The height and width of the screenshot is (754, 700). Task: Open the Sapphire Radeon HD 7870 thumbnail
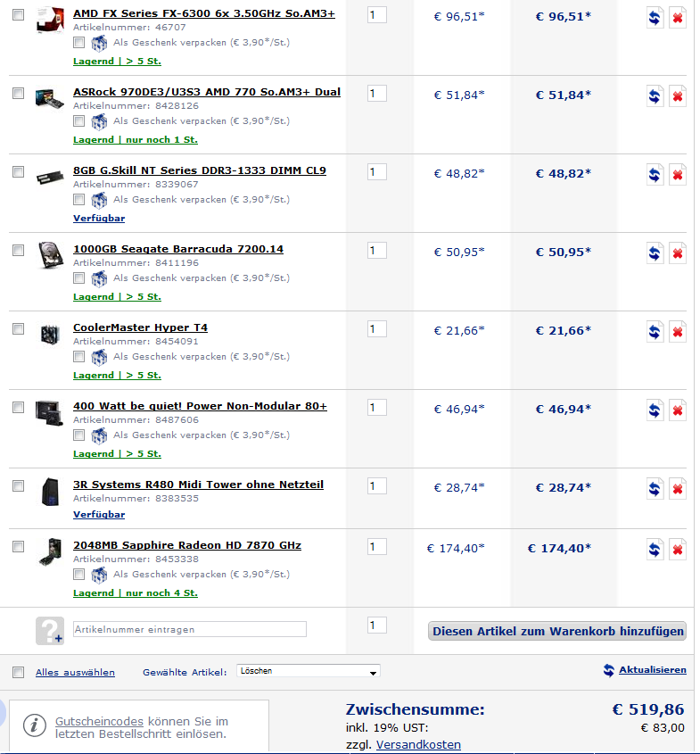(50, 552)
